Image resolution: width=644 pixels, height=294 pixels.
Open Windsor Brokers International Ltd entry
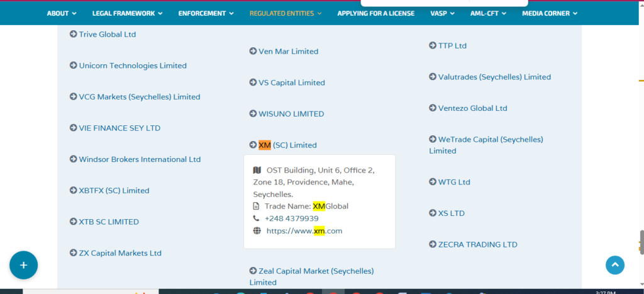(x=140, y=159)
